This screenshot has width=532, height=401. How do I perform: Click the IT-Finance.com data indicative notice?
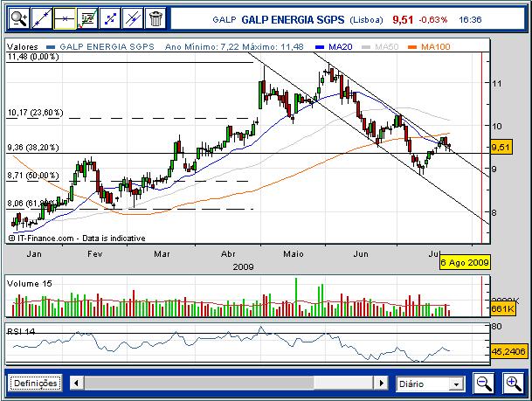click(x=77, y=239)
